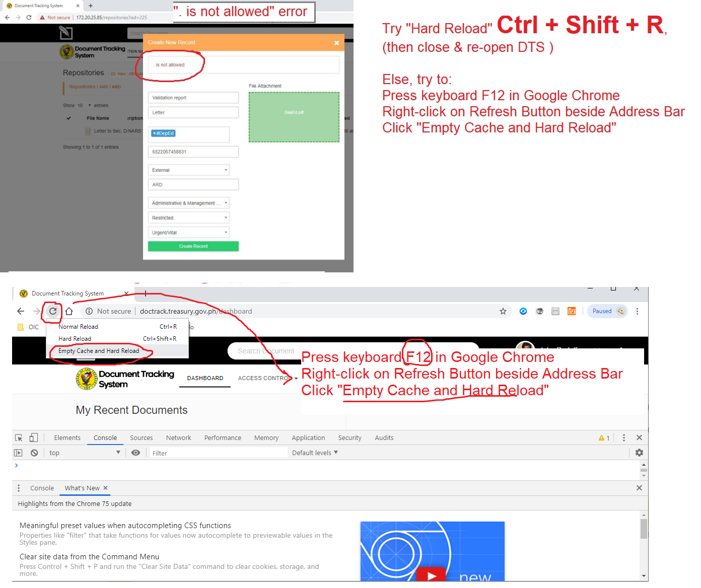Click reload button beside doctrack address bar
The height and width of the screenshot is (588, 701).
53,311
